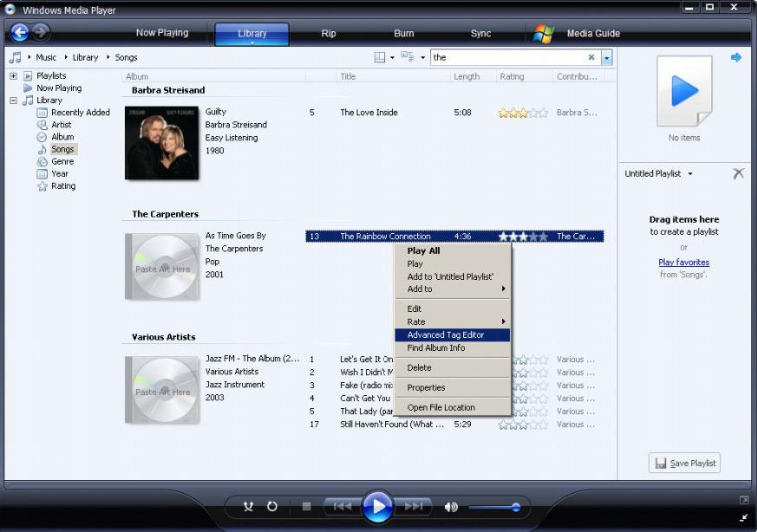Click the Songs breadcrumb
Image resolution: width=757 pixels, height=532 pixels.
click(126, 57)
